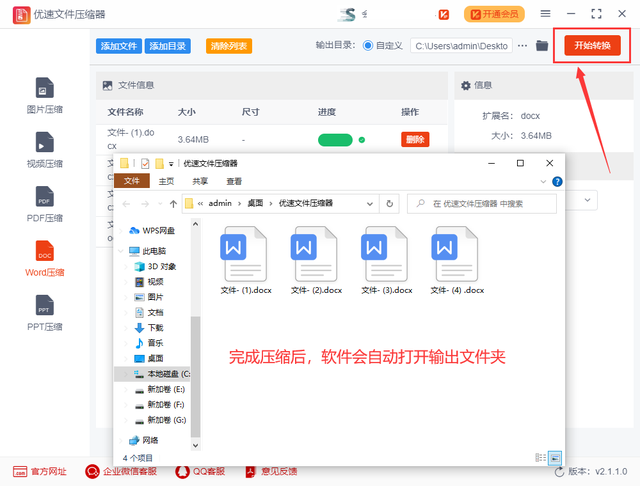Image resolution: width=640 pixels, height=486 pixels.
Task: Expand the 新加卷 (F:) tree node
Action: click(x=126, y=405)
